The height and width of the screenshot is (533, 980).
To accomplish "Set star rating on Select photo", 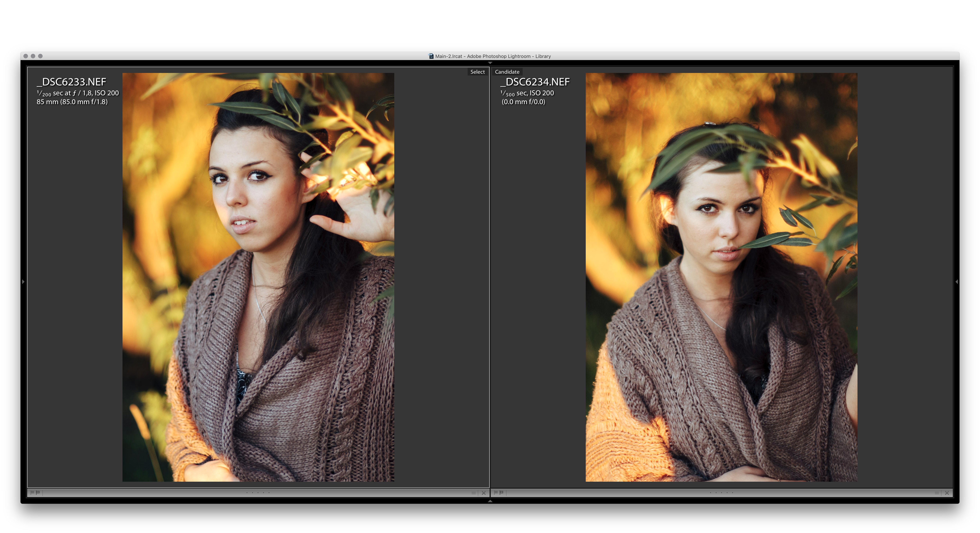I will pos(258,493).
